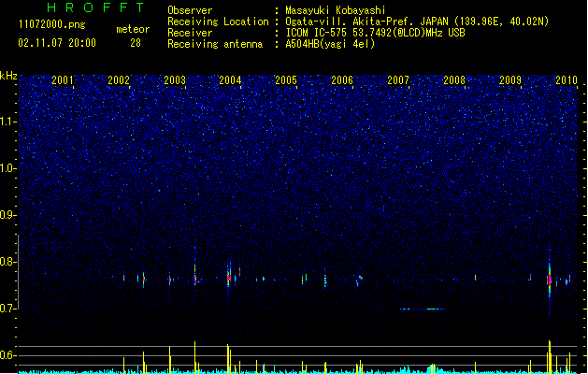Select the ICOM IC-575 53.7492 MHz USB text
Image resolution: width=588 pixels, height=374 pixels.
click(x=375, y=33)
